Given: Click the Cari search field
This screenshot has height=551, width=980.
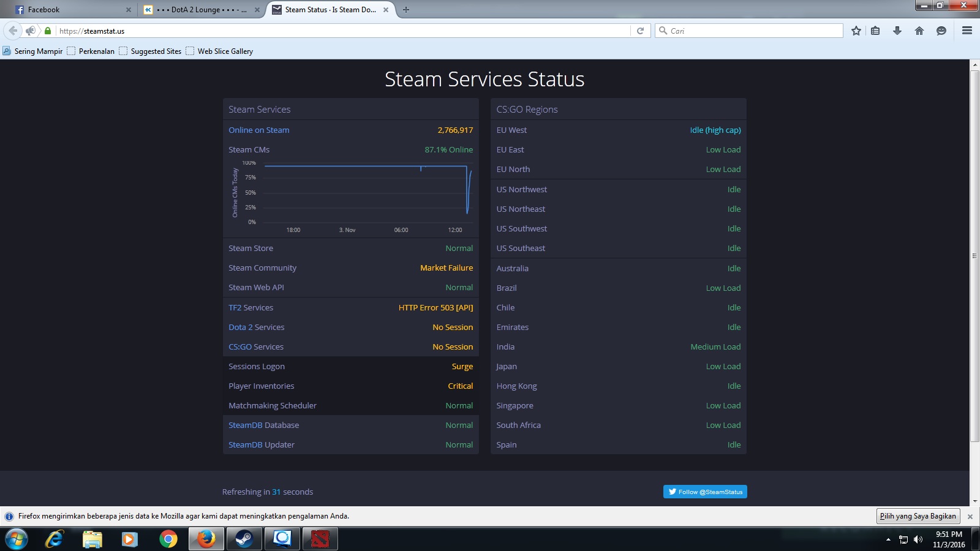Looking at the screenshot, I should (753, 31).
